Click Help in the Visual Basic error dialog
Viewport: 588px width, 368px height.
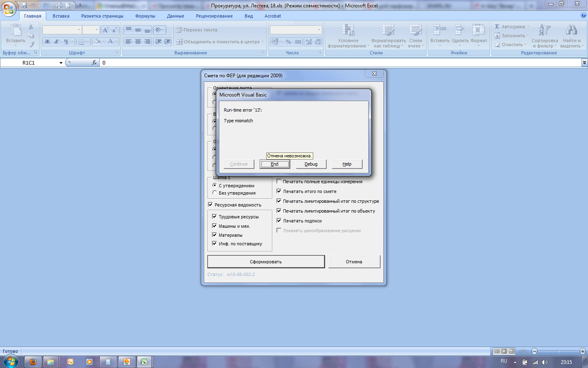[x=347, y=164]
